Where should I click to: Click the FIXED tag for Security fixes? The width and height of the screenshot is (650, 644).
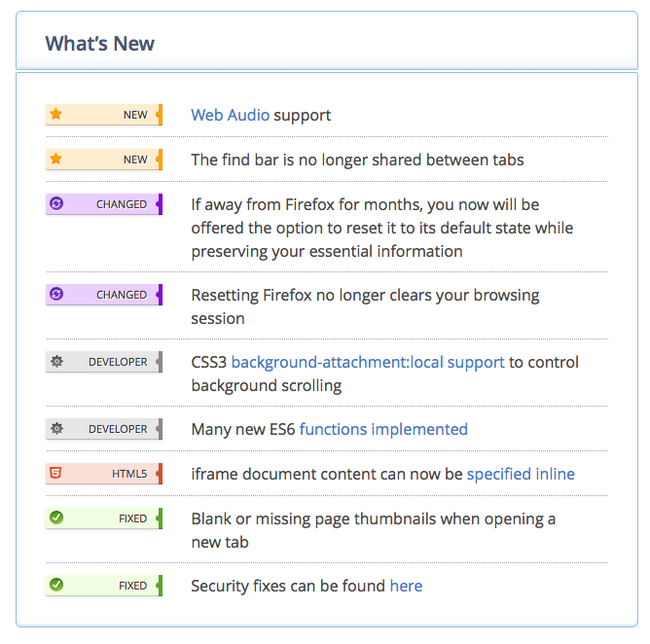[133, 586]
